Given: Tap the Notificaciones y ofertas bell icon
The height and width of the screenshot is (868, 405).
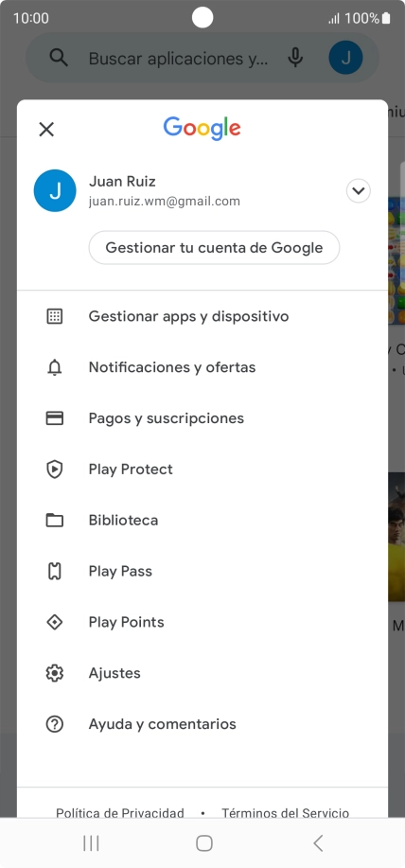Looking at the screenshot, I should coord(54,367).
